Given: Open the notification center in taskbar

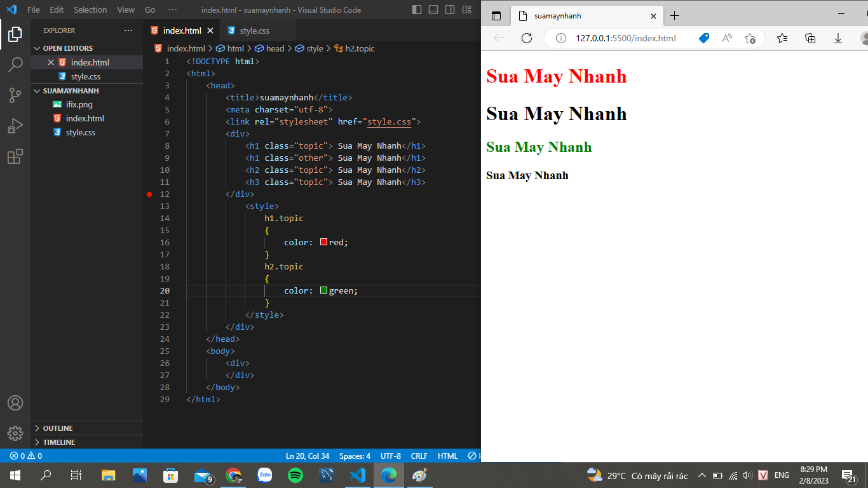Looking at the screenshot, I should (x=849, y=475).
